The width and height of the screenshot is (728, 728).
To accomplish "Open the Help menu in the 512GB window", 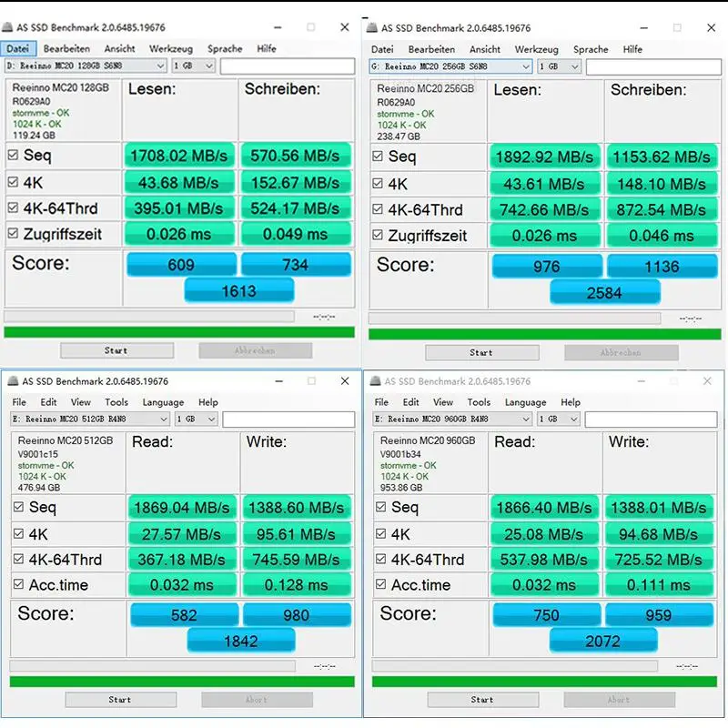I will [208, 402].
